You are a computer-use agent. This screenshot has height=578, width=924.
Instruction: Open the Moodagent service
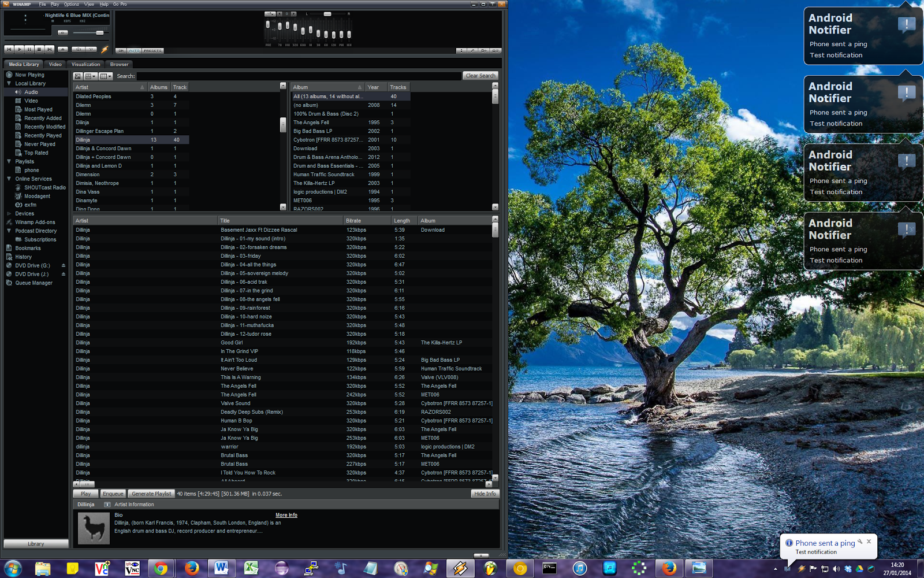37,196
